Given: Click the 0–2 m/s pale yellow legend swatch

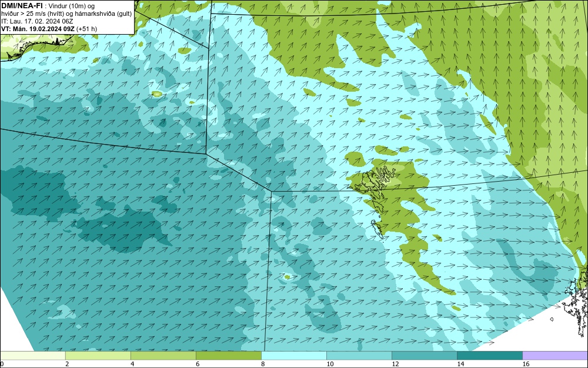Looking at the screenshot, I should (x=32, y=355).
